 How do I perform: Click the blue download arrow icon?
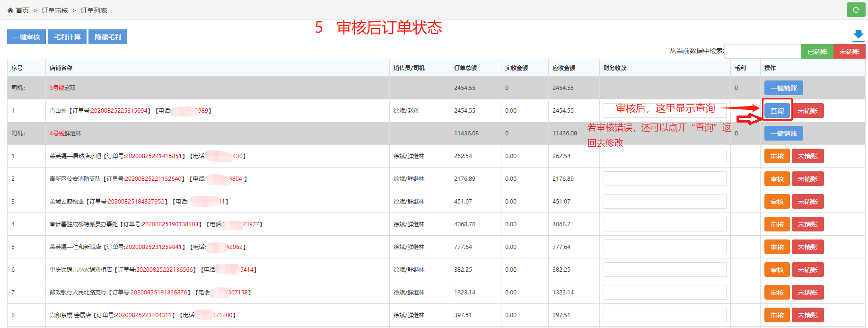coord(858,35)
